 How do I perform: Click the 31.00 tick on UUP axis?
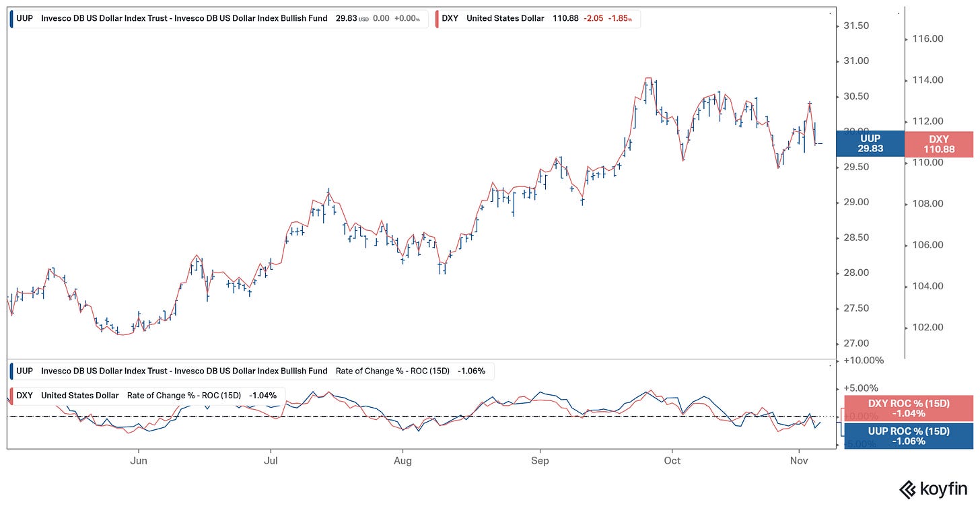856,61
